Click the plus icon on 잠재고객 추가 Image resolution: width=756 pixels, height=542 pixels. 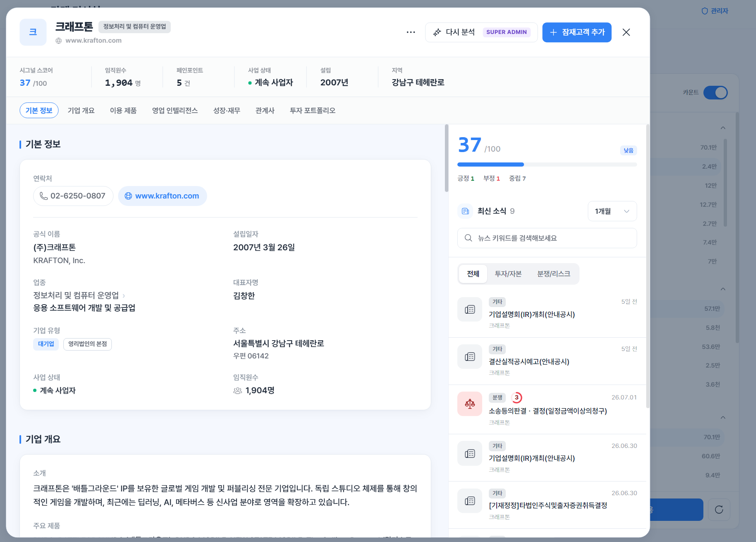pos(553,32)
